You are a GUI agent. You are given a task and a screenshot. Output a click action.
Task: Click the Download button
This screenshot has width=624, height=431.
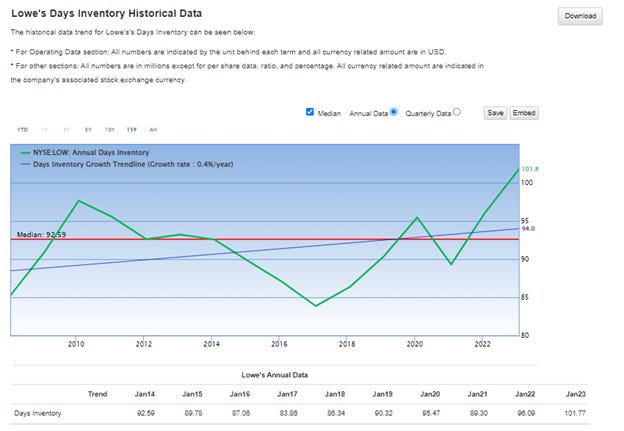coord(580,16)
